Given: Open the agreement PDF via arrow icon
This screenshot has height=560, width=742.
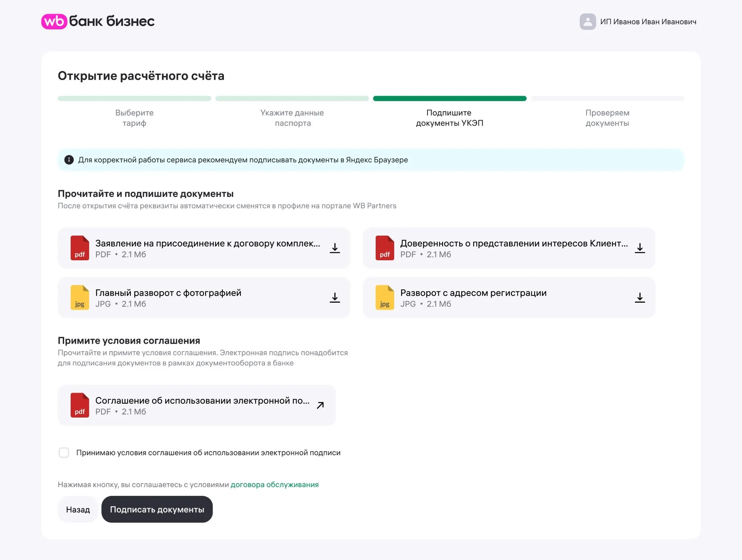Looking at the screenshot, I should 320,405.
